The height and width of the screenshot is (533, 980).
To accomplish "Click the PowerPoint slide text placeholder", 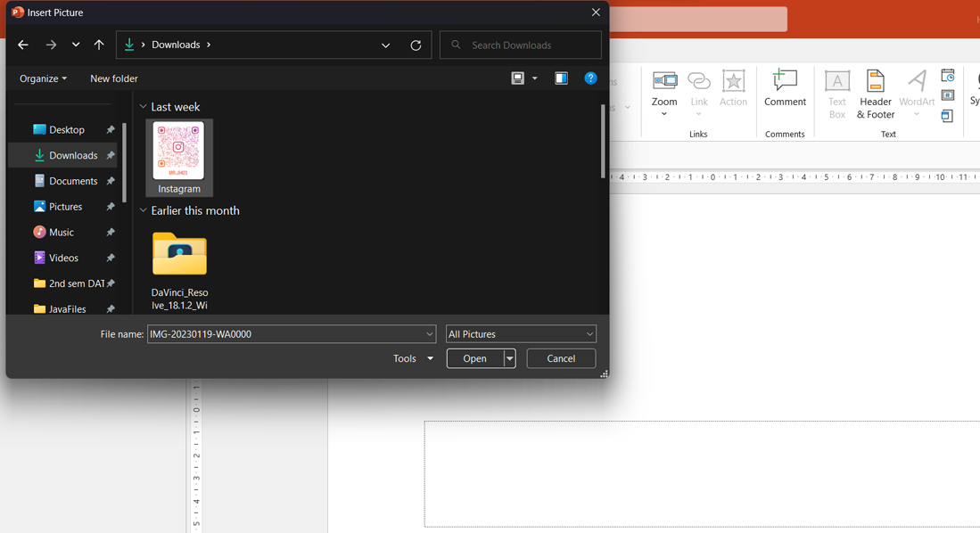I will coord(702,473).
